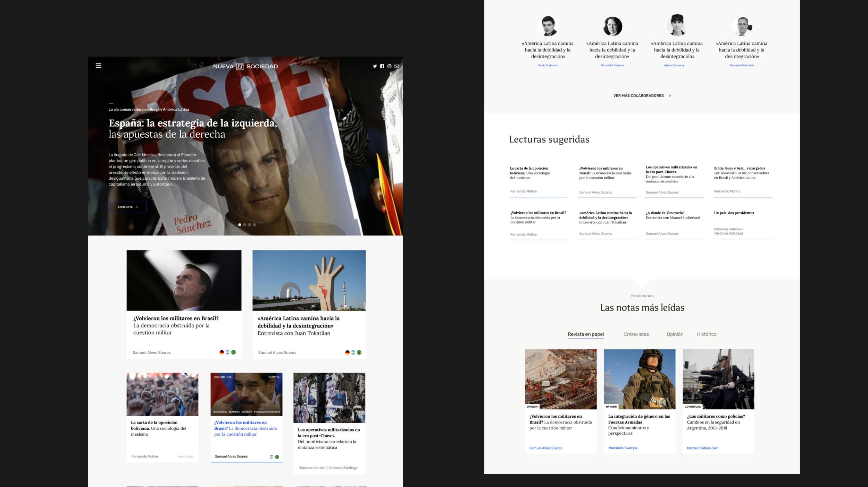
Task: Click the Leer Nota button
Action: (127, 207)
